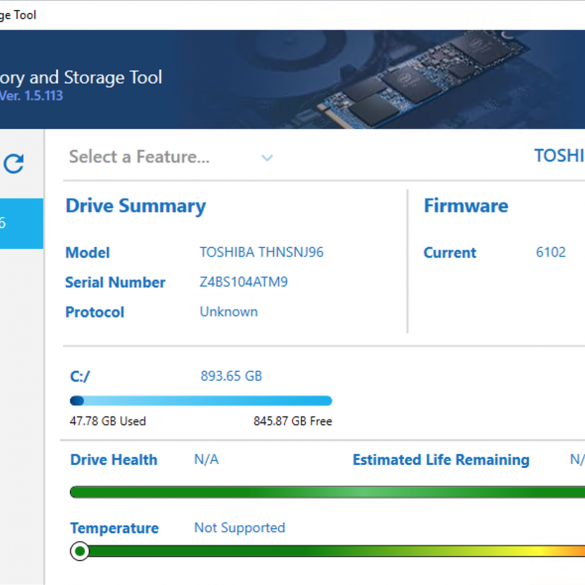
Task: Click the Protocol field label
Action: (95, 312)
